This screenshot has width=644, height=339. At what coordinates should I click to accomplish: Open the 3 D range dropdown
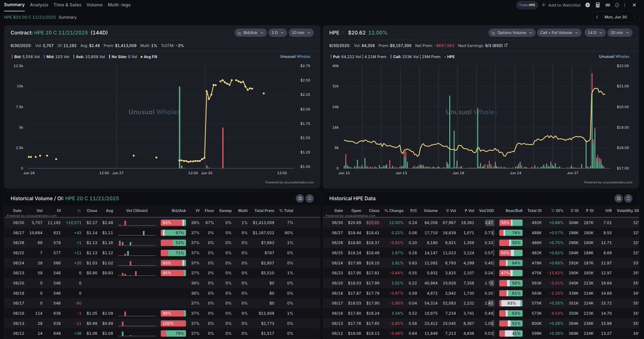coord(278,32)
